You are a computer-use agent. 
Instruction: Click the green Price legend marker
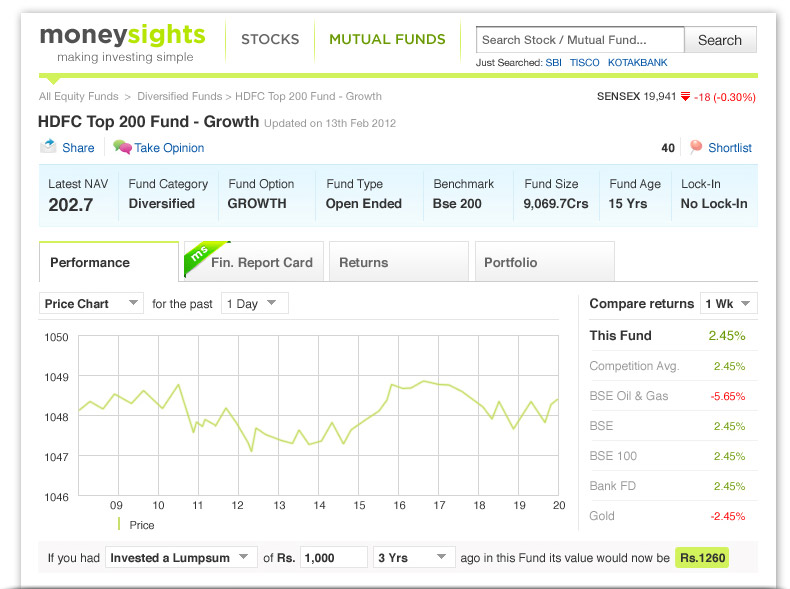coord(119,524)
